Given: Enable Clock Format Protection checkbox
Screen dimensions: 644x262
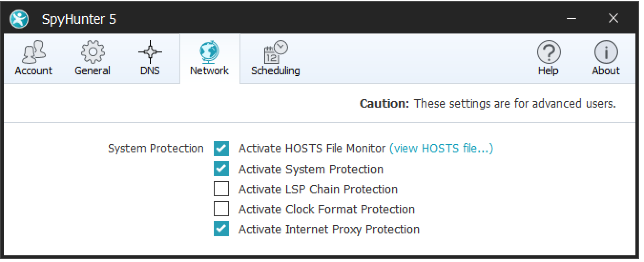Looking at the screenshot, I should tap(221, 209).
